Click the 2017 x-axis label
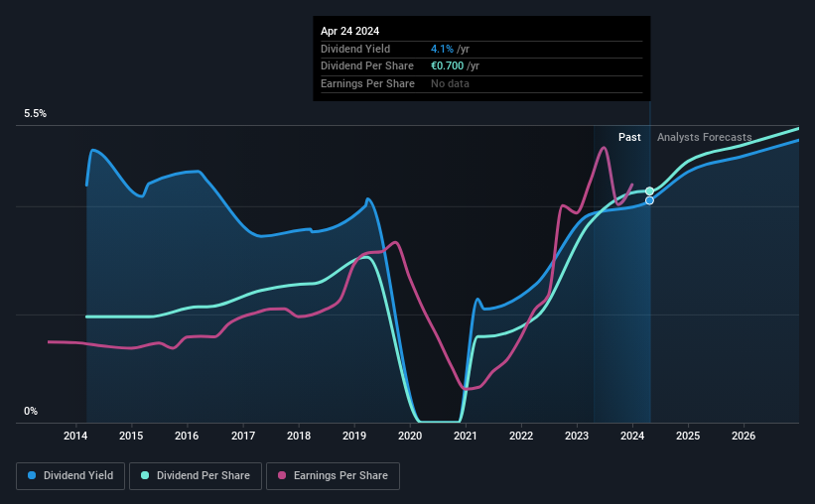This screenshot has height=504, width=815. click(243, 436)
